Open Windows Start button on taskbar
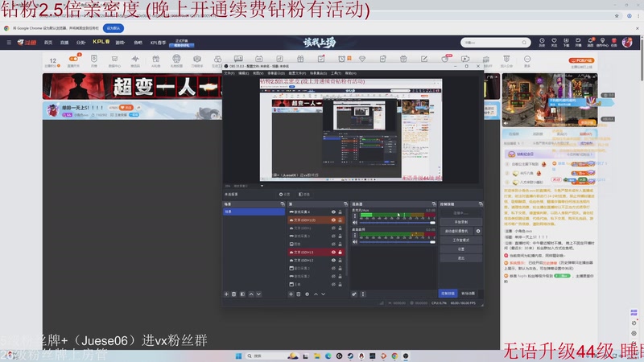The image size is (644, 362). tap(238, 356)
